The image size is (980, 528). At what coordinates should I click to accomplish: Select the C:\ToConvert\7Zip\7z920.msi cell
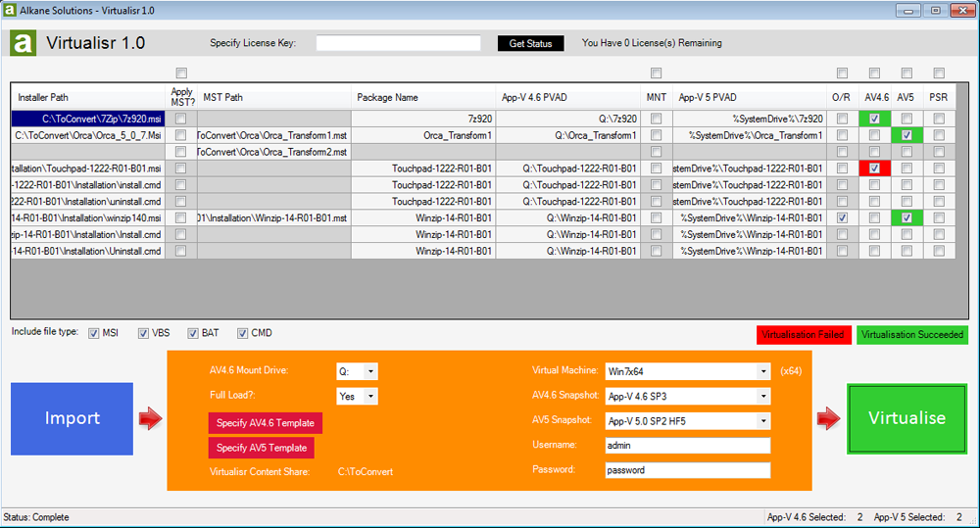click(88, 119)
